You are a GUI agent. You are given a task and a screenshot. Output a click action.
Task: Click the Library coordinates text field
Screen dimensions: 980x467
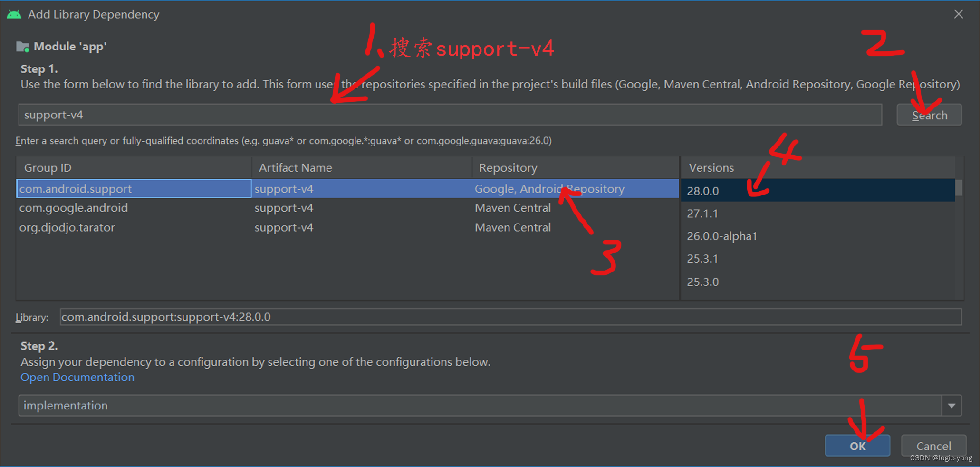[x=511, y=317]
